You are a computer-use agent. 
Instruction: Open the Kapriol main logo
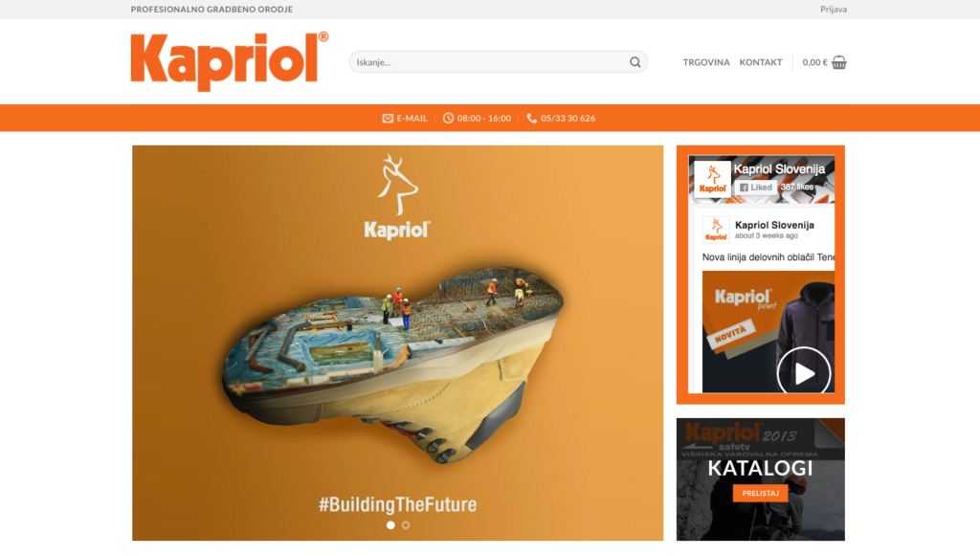tap(230, 61)
